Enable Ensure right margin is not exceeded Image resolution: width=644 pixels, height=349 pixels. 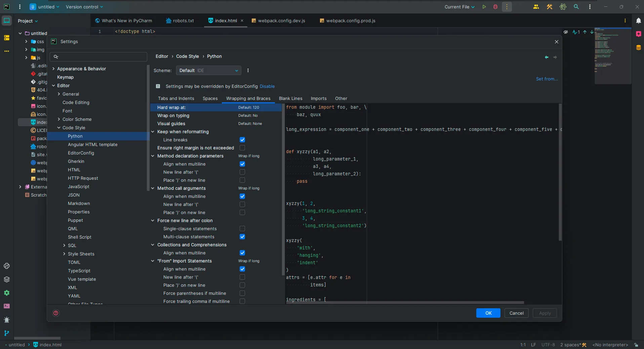(242, 148)
